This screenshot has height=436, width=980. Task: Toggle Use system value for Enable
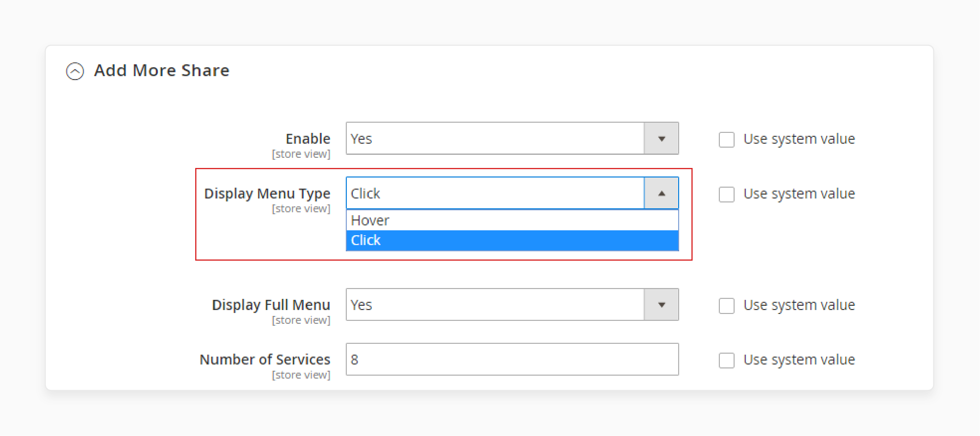coord(726,139)
